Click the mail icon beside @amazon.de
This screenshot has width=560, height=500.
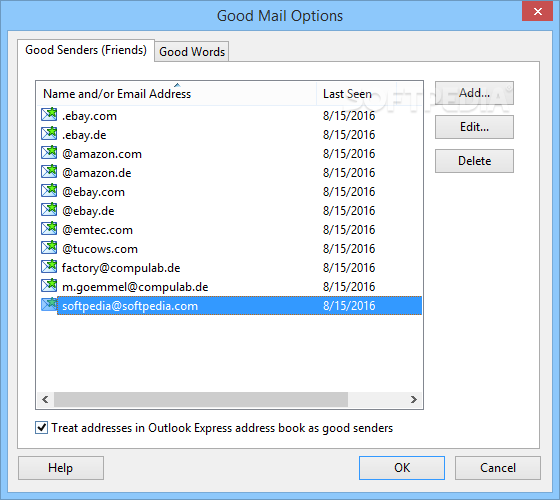[x=49, y=171]
